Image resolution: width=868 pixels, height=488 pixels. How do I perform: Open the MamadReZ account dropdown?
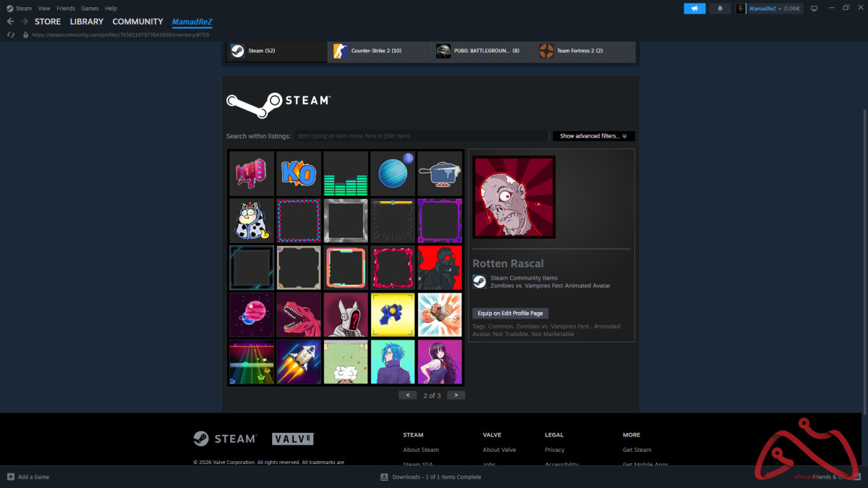(769, 9)
